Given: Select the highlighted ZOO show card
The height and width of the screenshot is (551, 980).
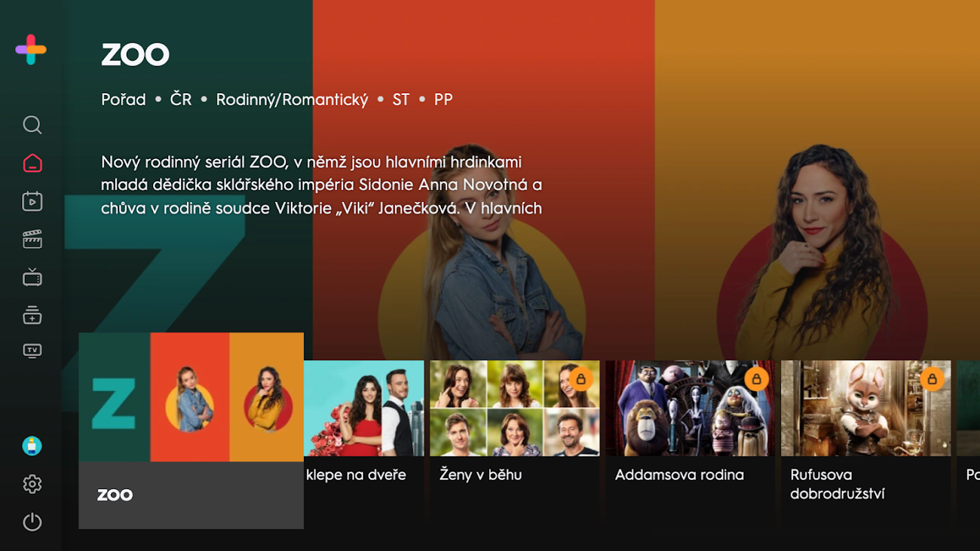Looking at the screenshot, I should click(x=191, y=430).
